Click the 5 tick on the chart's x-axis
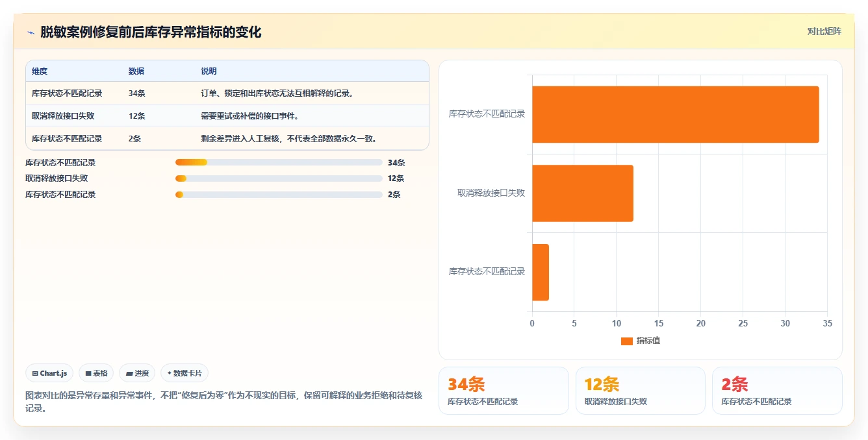This screenshot has height=440, width=868. click(x=574, y=323)
